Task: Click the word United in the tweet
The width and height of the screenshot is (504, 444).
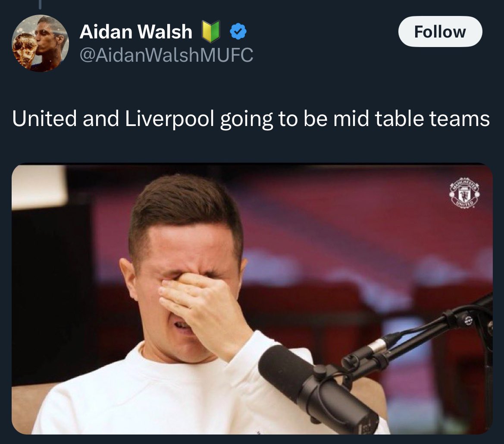Action: (x=44, y=118)
